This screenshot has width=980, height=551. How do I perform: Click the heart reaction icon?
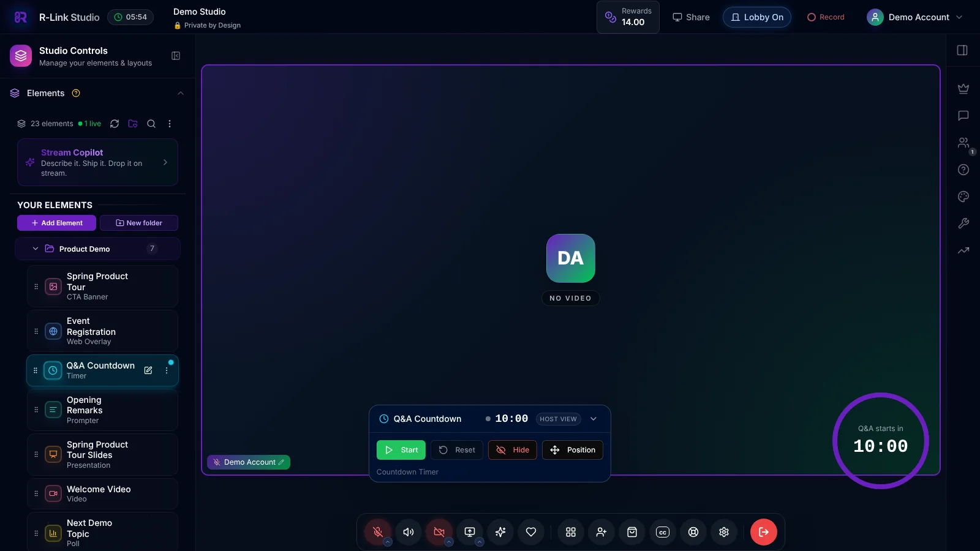click(531, 532)
